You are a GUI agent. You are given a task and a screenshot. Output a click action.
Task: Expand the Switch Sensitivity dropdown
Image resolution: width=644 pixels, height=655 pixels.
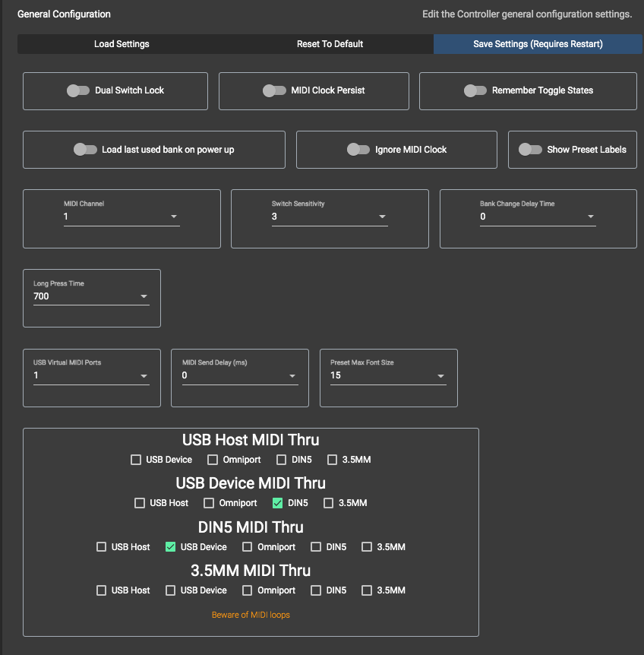pos(330,217)
